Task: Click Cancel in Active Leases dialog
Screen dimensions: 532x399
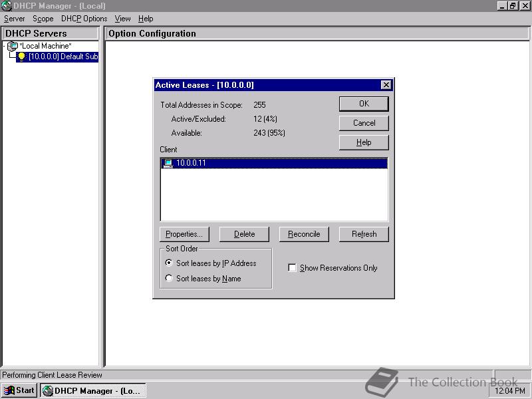Action: pos(364,123)
